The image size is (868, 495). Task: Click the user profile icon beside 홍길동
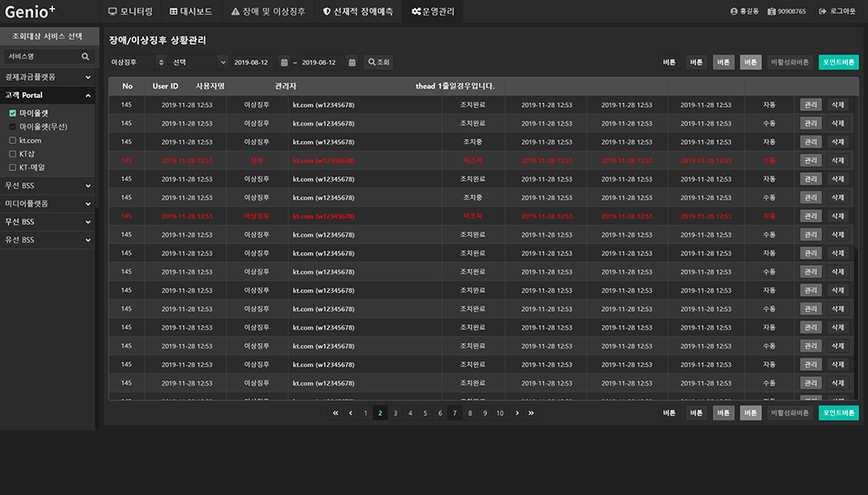[734, 11]
